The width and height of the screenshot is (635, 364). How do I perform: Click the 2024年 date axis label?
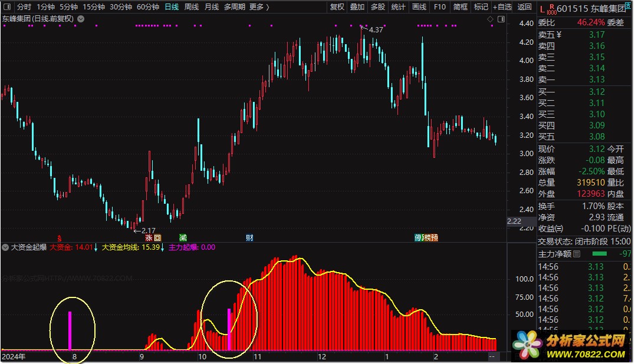(x=14, y=357)
